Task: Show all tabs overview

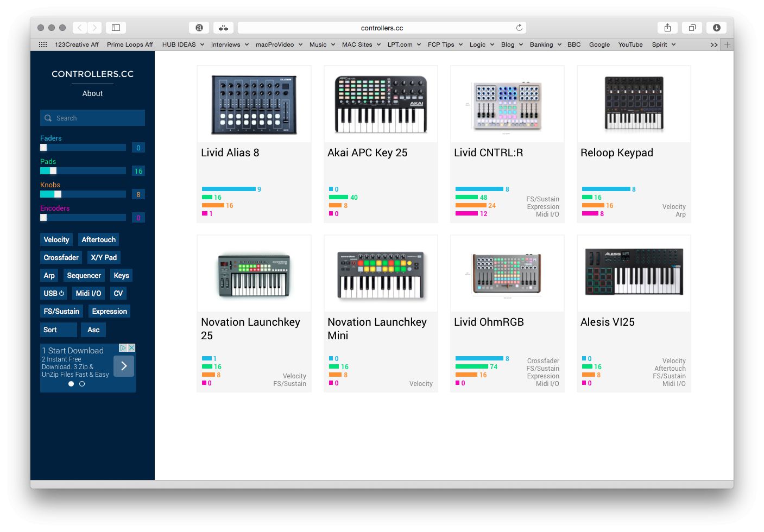Action: coord(692,28)
